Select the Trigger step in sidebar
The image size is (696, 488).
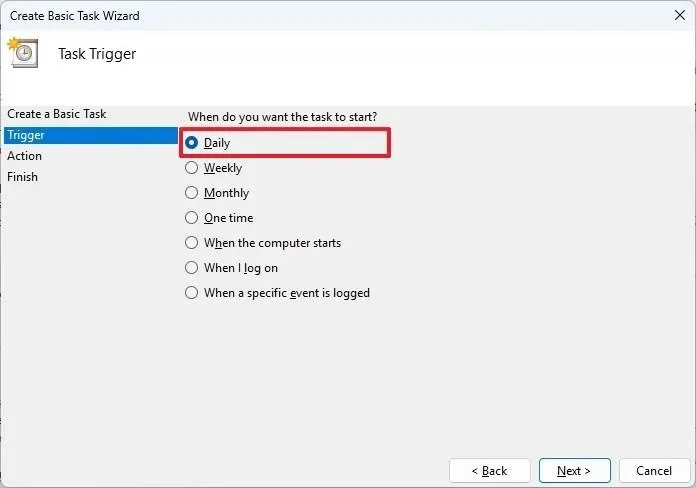(91, 135)
